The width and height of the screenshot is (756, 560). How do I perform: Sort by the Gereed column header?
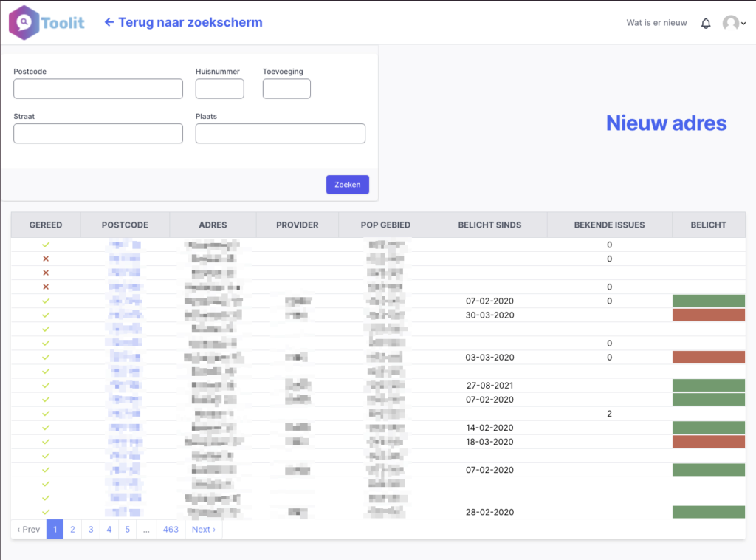pos(46,225)
